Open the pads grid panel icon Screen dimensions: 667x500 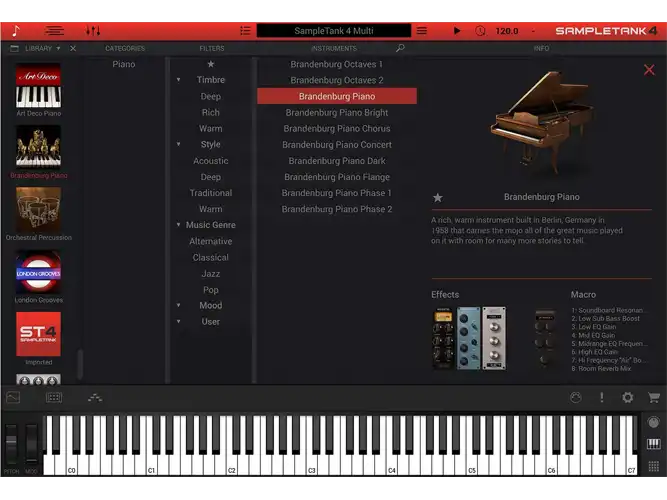pyautogui.click(x=54, y=397)
